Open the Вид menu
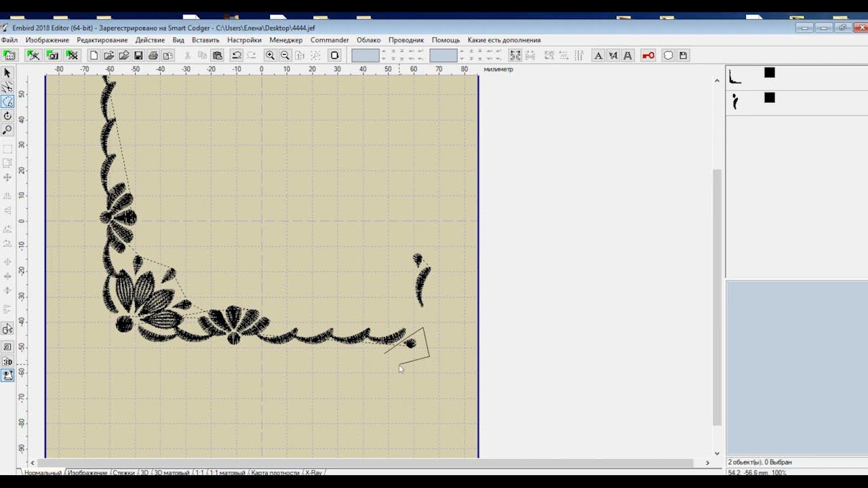The height and width of the screenshot is (488, 868). click(x=178, y=40)
